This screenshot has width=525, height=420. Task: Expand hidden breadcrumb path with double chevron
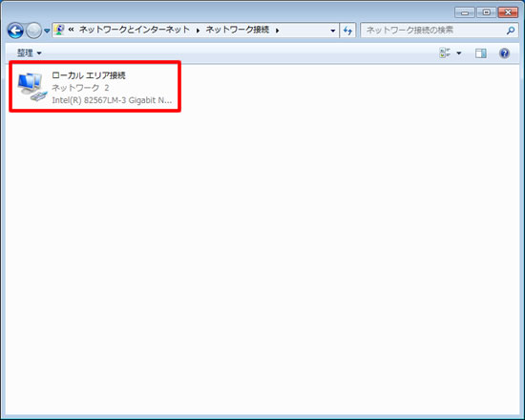[x=71, y=30]
